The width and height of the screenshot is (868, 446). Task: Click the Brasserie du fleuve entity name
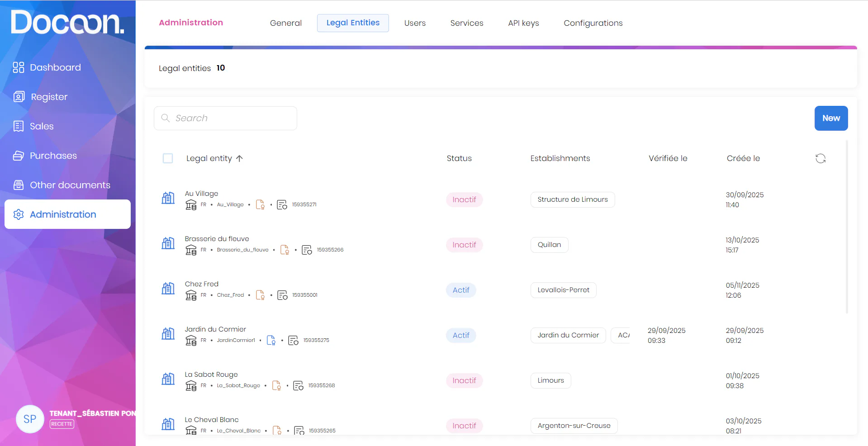pyautogui.click(x=217, y=239)
